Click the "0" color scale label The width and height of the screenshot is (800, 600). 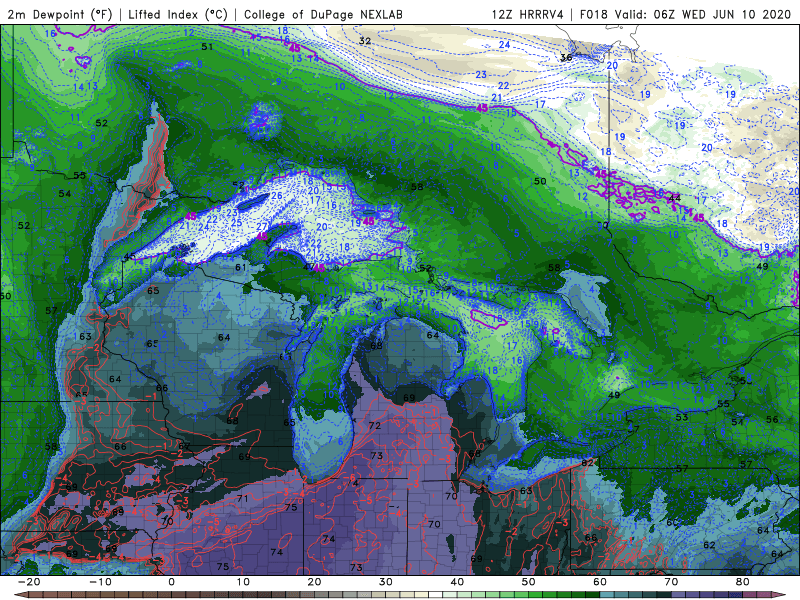(171, 582)
